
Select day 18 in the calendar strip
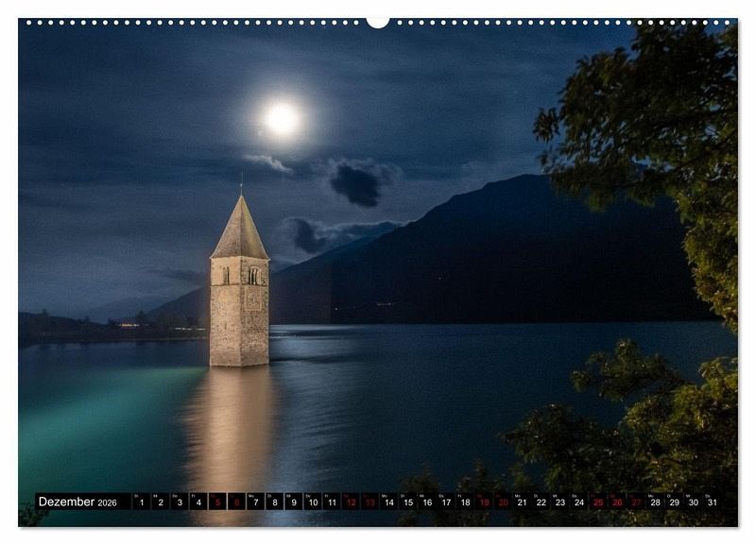click(x=465, y=502)
